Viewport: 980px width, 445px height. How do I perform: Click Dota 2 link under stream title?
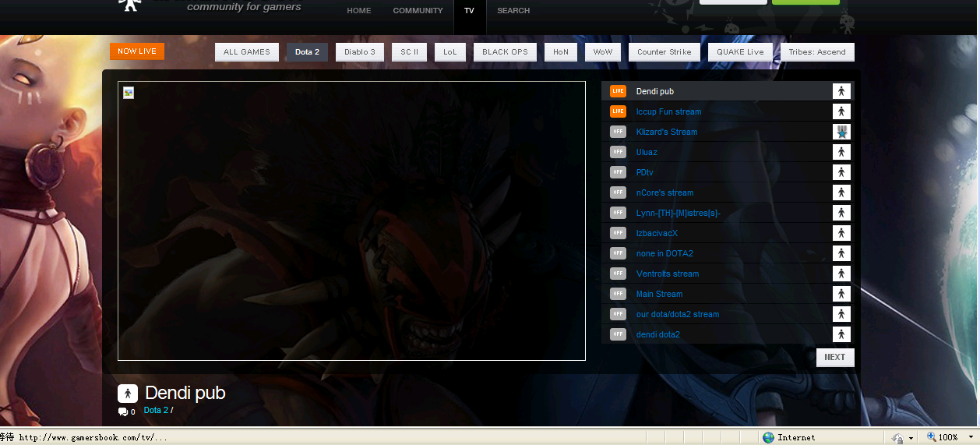(156, 411)
